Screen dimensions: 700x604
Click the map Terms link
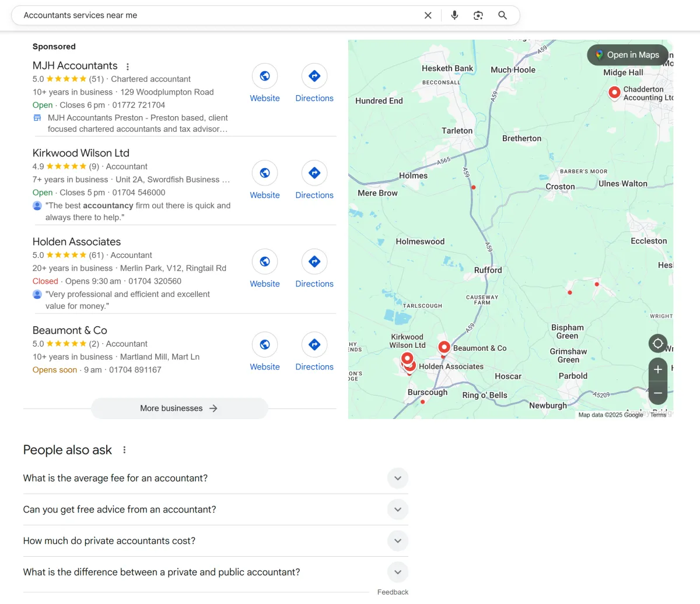(x=658, y=415)
